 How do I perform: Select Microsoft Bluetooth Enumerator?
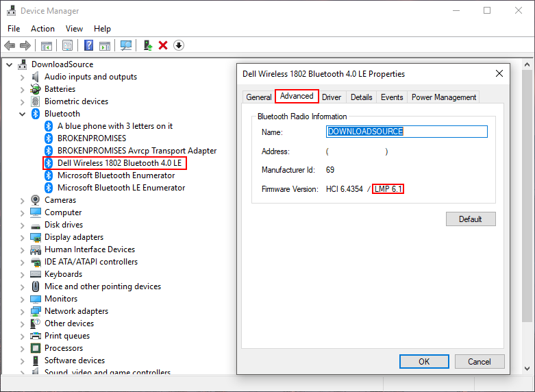tap(116, 175)
